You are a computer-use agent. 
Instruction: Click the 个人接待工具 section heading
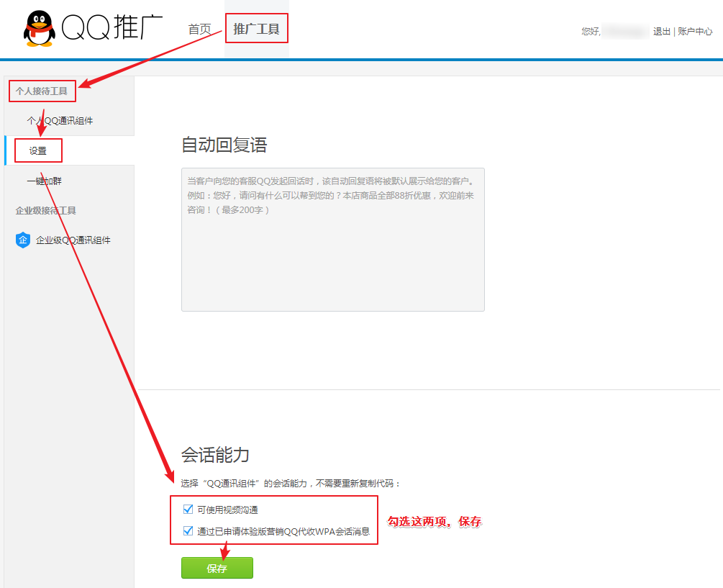click(42, 91)
